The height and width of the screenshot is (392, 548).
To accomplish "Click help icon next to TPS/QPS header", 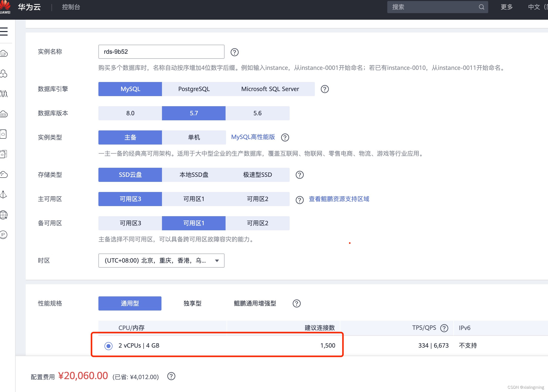I will (444, 328).
